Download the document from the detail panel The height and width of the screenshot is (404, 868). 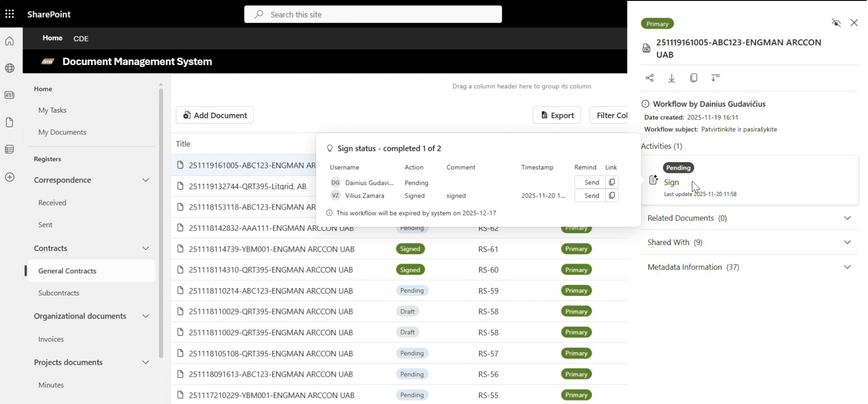coord(671,78)
